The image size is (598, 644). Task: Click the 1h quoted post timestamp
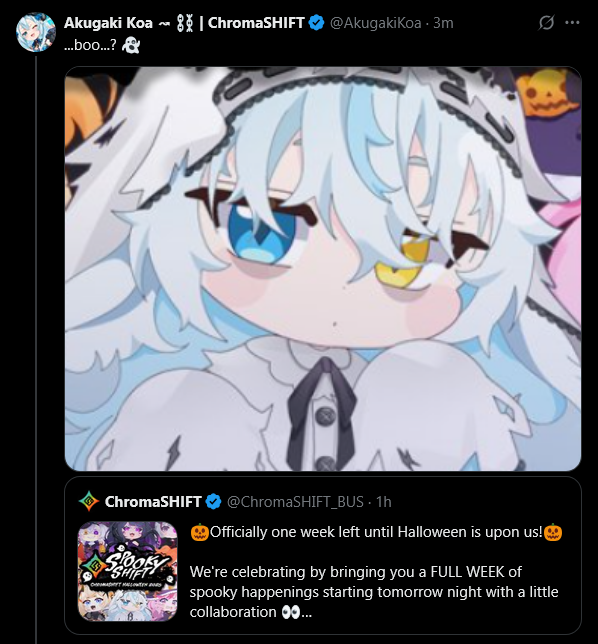click(384, 502)
